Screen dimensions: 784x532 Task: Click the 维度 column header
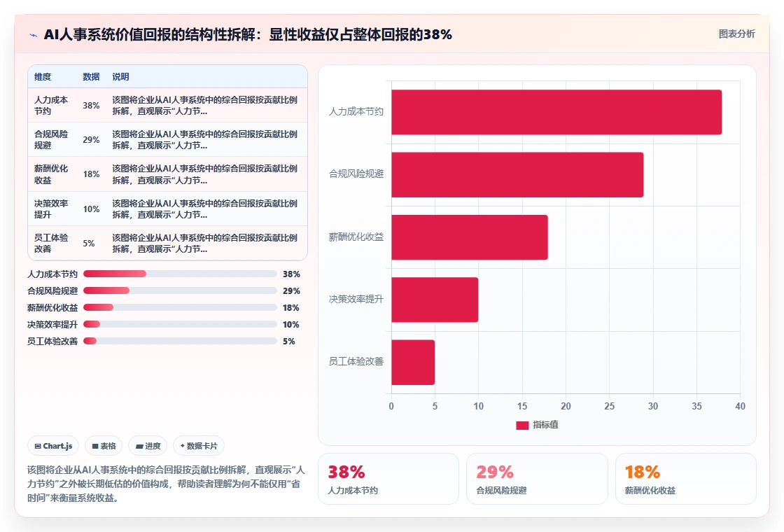coord(43,76)
